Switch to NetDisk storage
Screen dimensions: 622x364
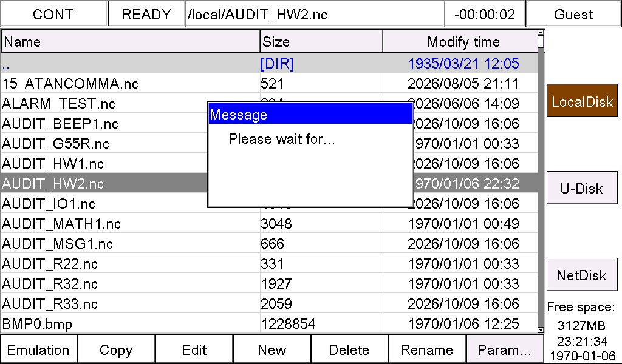[582, 274]
